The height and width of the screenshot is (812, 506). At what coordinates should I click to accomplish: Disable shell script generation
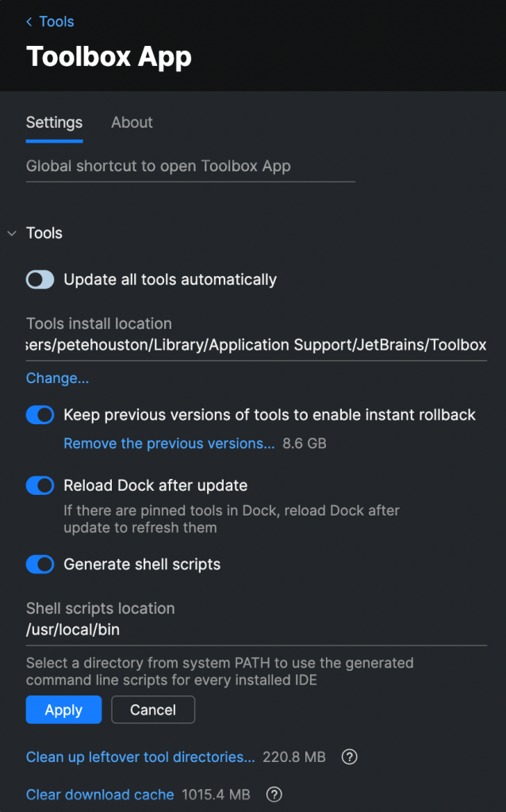pyautogui.click(x=40, y=565)
